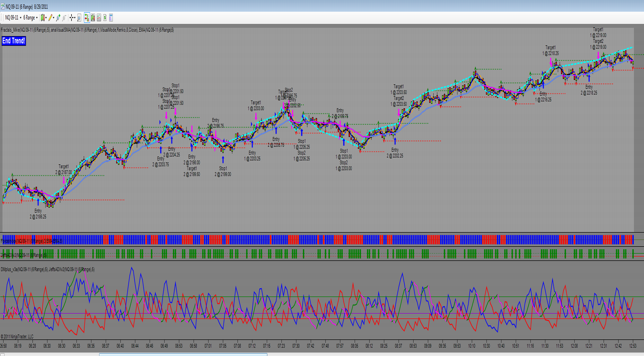644x356 pixels.
Task: Click the "Target2 1 @ 2219.00" trade marker
Action: point(598,44)
